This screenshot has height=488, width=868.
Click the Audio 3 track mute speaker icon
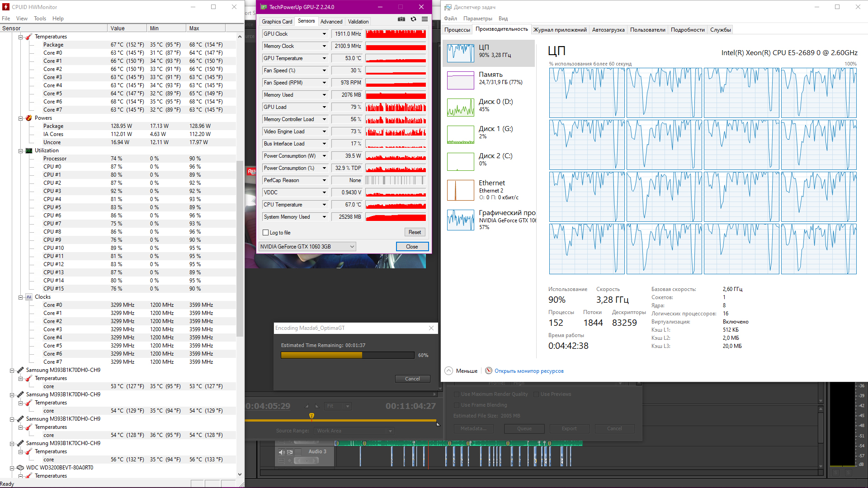pyautogui.click(x=282, y=452)
